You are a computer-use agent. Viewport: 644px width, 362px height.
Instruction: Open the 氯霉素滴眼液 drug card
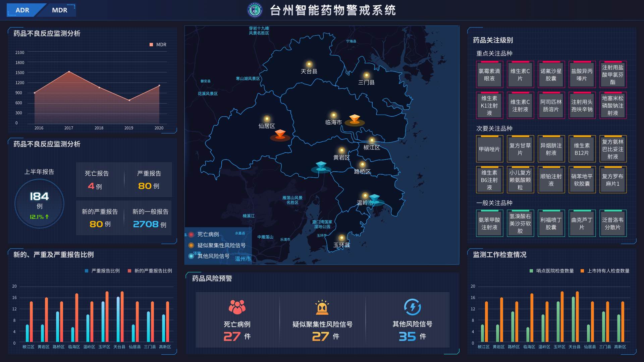[x=489, y=75]
